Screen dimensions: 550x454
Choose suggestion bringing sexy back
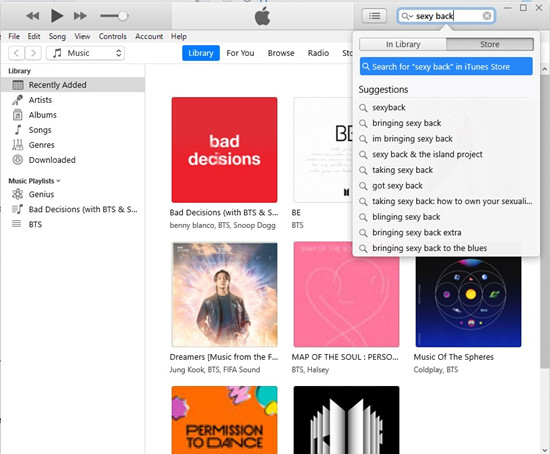pos(445,123)
